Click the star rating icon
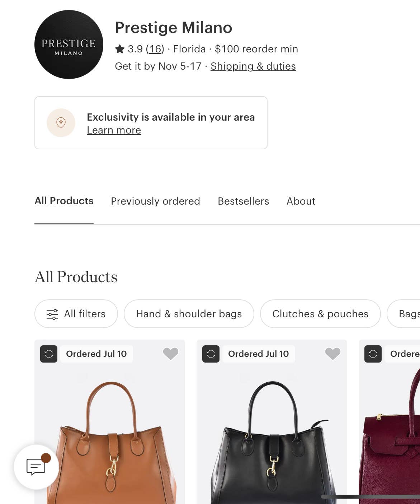 tap(120, 49)
